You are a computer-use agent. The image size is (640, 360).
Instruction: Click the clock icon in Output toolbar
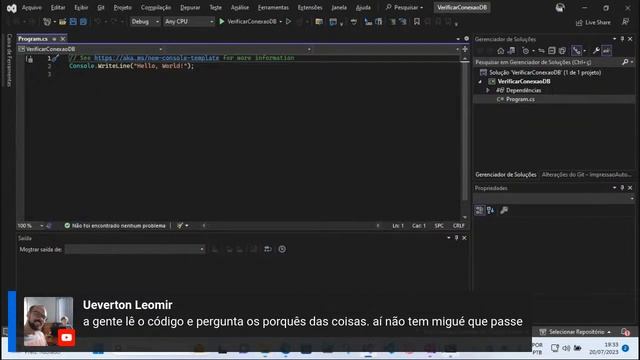[282, 249]
